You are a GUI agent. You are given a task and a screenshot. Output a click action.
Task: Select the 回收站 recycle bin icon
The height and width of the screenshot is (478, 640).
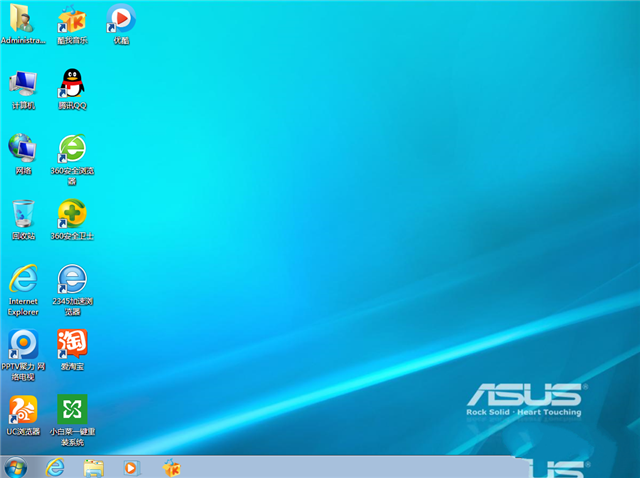[23, 214]
